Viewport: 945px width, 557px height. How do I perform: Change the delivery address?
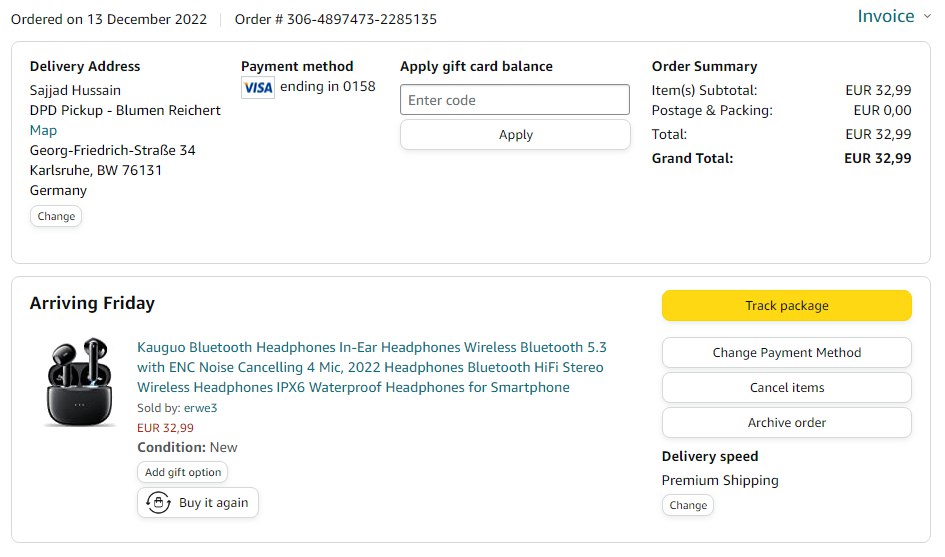click(x=56, y=216)
